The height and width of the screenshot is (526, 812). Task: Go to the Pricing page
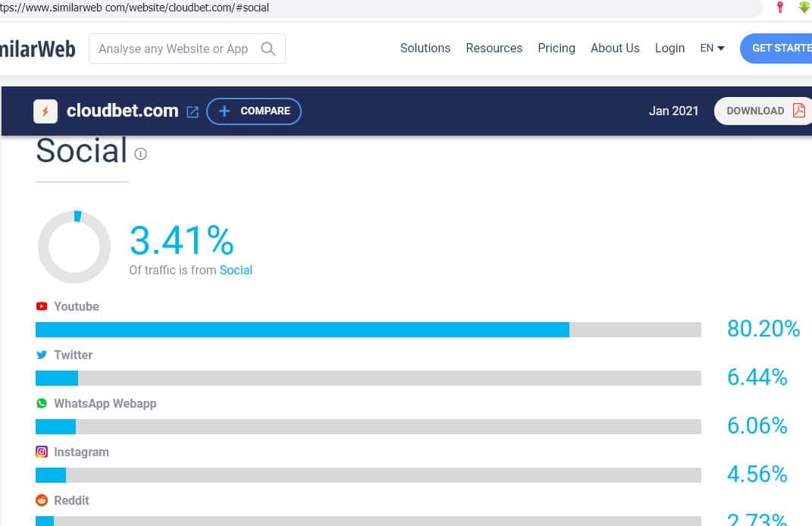pos(556,49)
